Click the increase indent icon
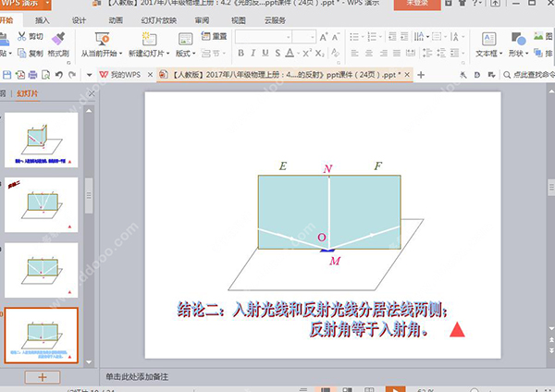The height and width of the screenshot is (392, 555). click(x=404, y=36)
